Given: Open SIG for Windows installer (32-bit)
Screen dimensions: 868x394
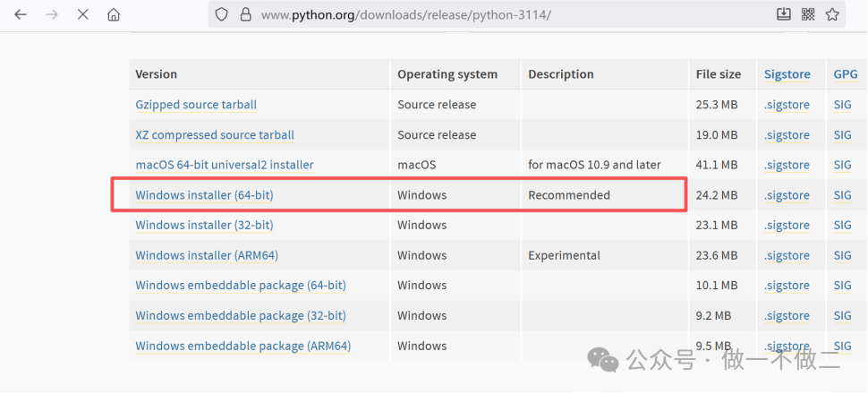Looking at the screenshot, I should coord(842,225).
